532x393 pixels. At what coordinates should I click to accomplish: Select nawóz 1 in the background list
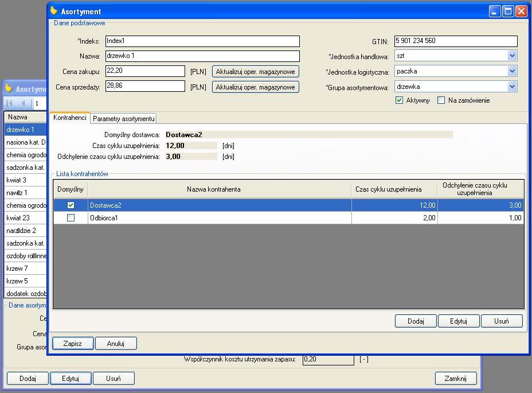(x=26, y=193)
